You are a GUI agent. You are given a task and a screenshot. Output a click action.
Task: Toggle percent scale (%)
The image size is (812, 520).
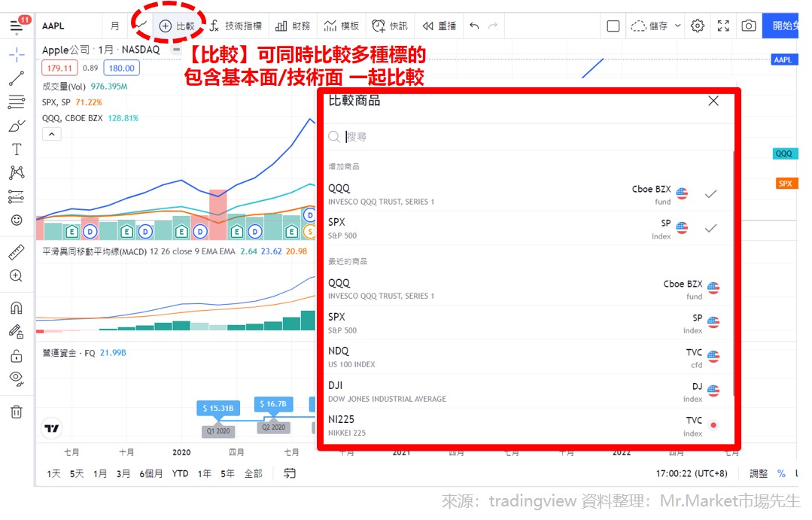(781, 473)
